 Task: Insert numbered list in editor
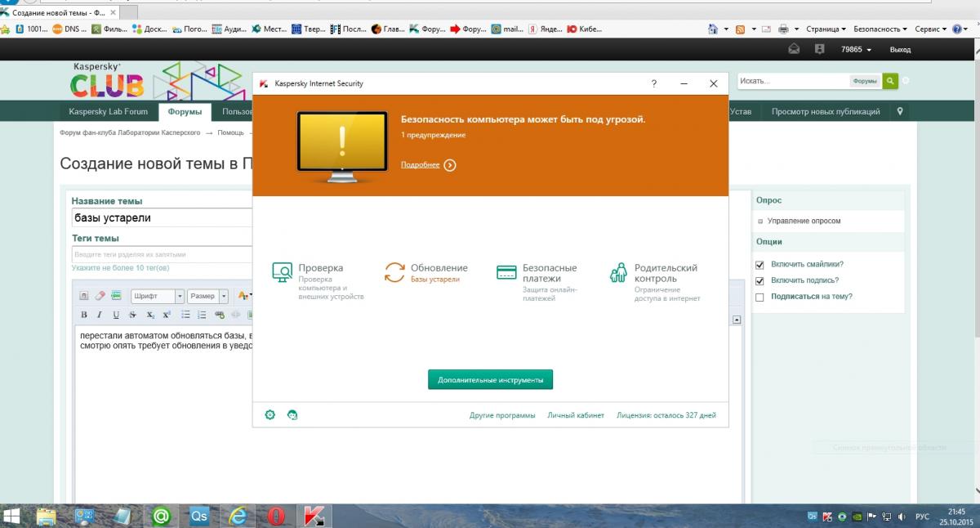point(201,315)
